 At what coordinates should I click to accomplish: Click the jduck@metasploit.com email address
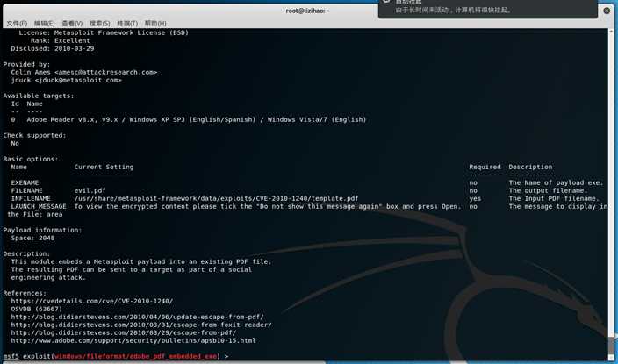click(78, 80)
